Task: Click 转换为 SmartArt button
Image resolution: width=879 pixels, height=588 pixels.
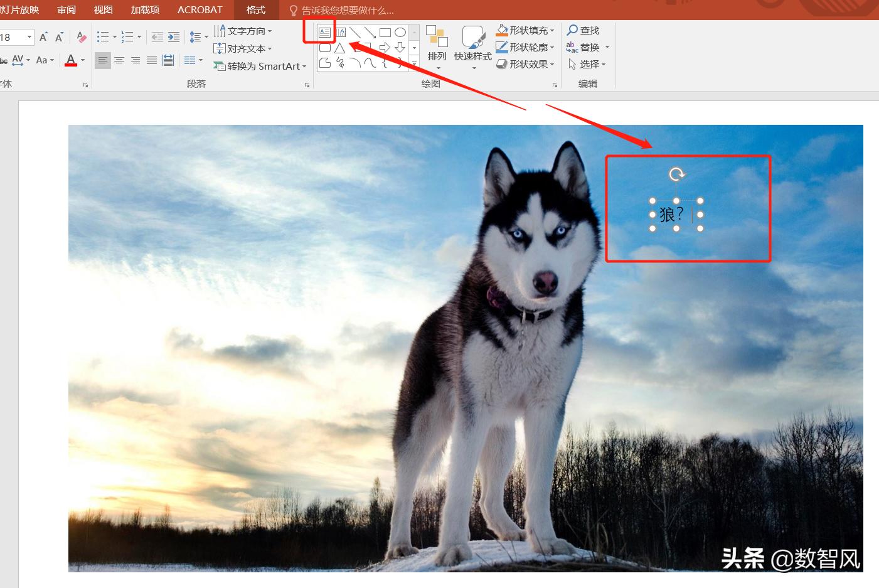Action: 259,66
